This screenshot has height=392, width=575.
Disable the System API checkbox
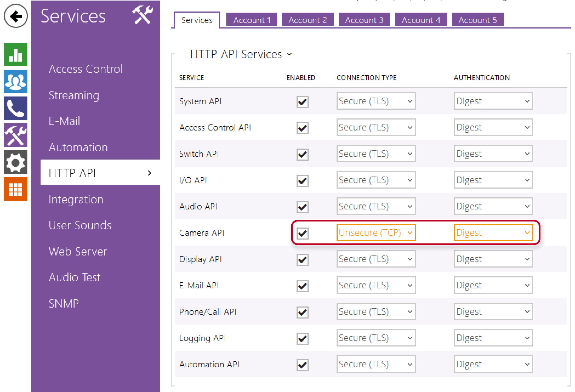(303, 102)
